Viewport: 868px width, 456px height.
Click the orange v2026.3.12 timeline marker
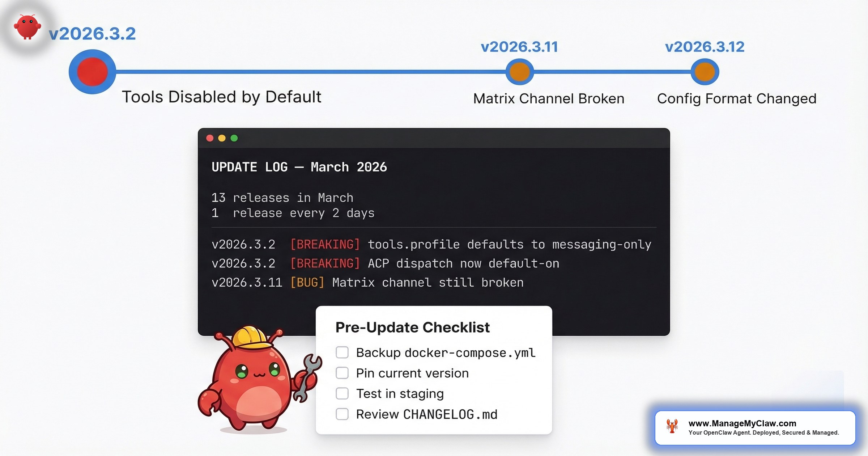[x=705, y=71]
